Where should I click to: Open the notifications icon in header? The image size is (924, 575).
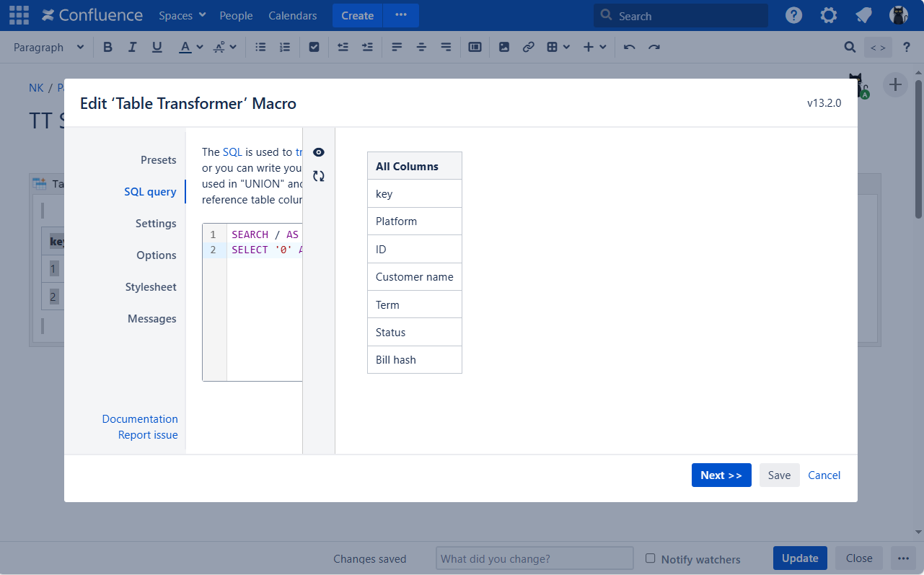click(863, 15)
